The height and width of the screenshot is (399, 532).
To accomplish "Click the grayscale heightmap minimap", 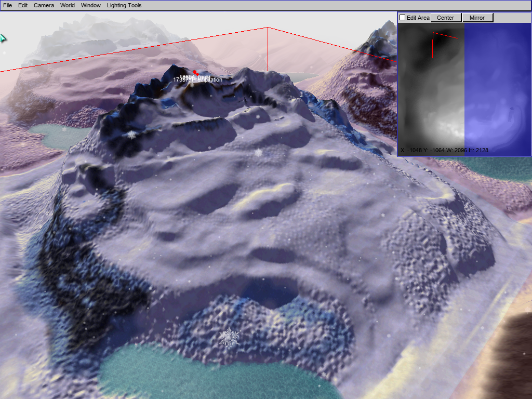I will point(431,88).
